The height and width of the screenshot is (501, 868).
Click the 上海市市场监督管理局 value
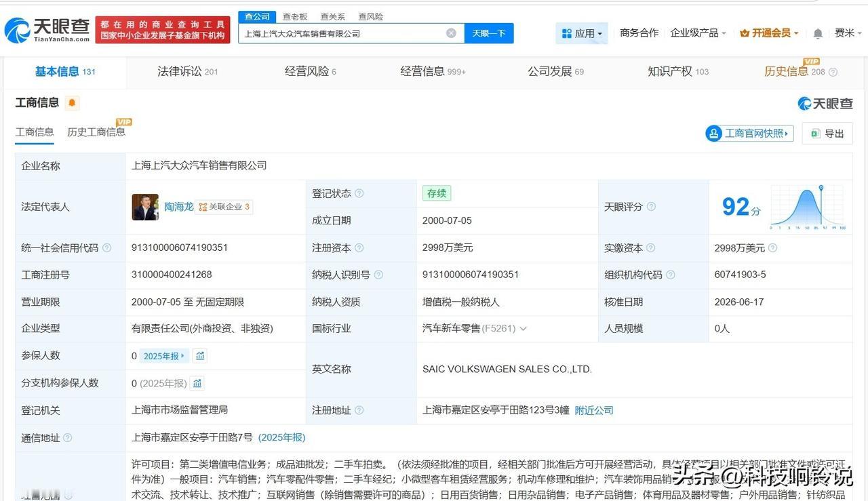coord(180,410)
